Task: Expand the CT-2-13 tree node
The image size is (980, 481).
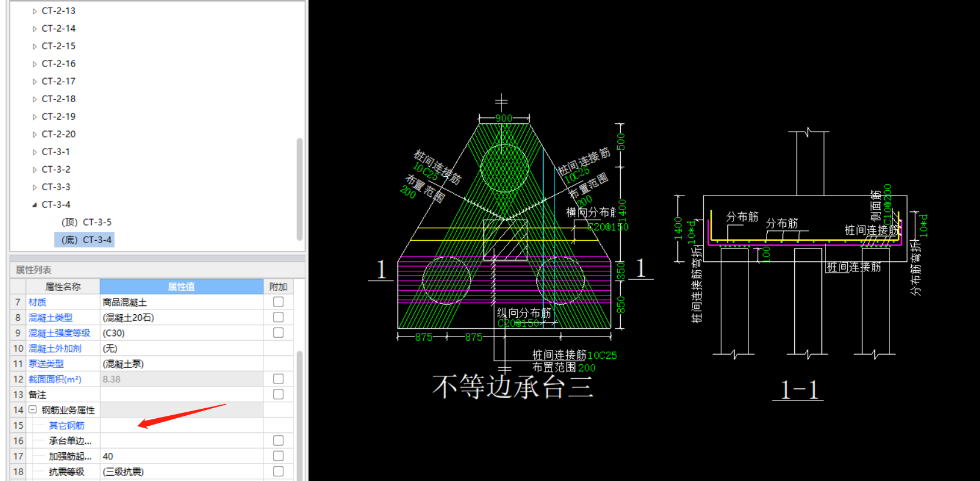Action: coord(34,11)
